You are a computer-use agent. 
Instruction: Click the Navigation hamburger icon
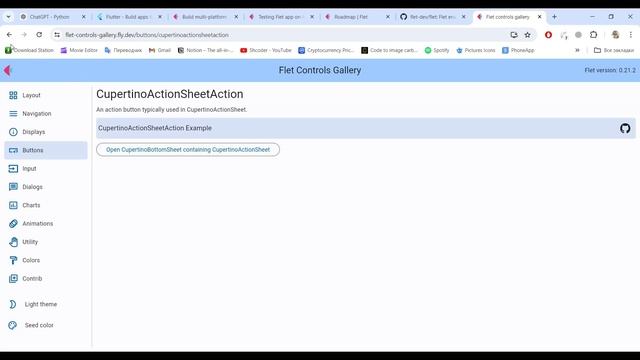click(x=13, y=113)
